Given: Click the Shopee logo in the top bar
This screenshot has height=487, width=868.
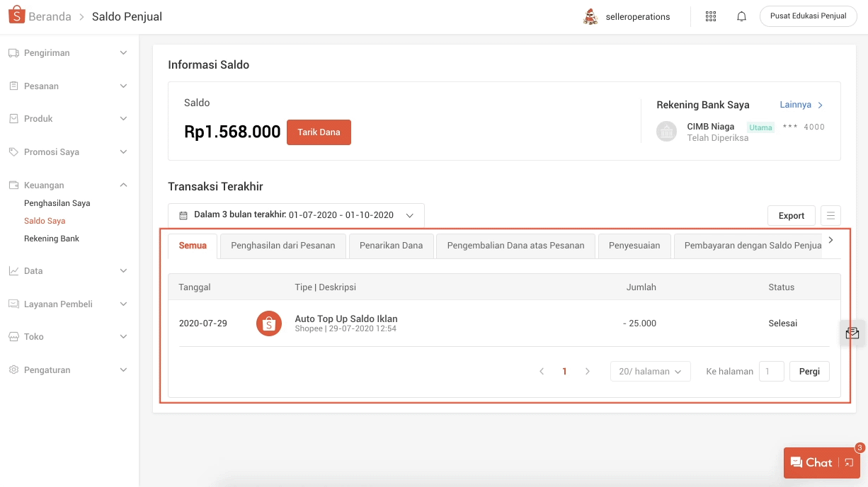Looking at the screenshot, I should pos(16,15).
